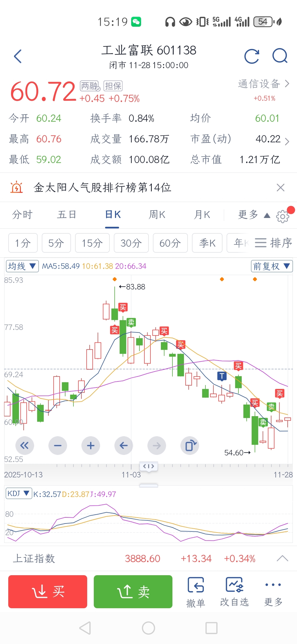This screenshot has height=644, width=297.
Task: Jump to earliest data double-arrow button
Action: coord(25,445)
